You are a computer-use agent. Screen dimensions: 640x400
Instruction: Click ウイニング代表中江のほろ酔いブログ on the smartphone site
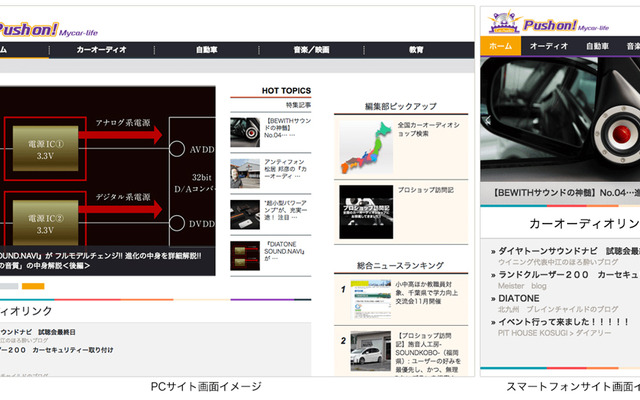(x=558, y=262)
